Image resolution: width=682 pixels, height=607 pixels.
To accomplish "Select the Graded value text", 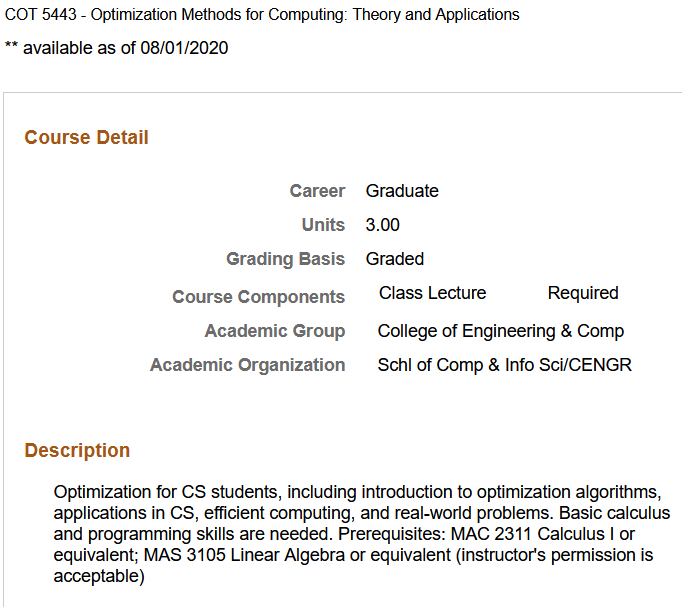I will click(x=395, y=259).
